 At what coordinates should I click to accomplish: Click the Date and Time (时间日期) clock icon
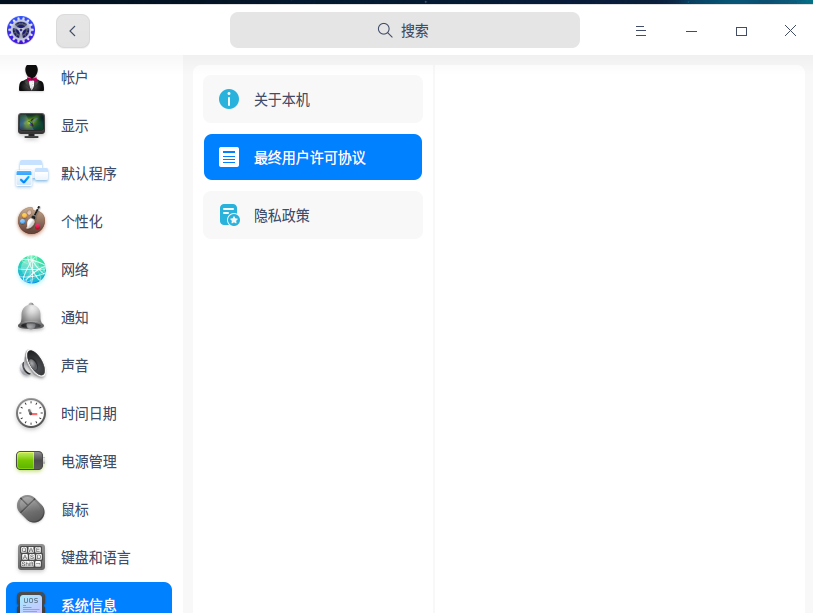coord(31,414)
